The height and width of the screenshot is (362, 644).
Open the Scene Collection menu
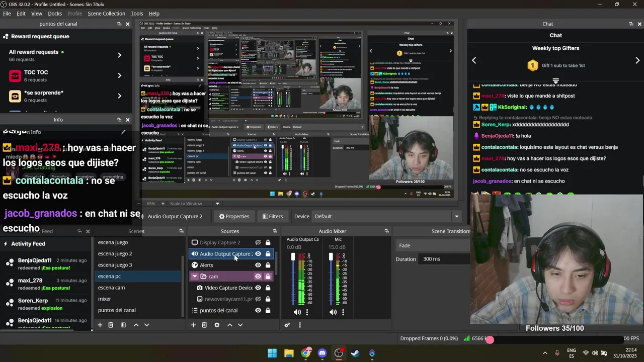pyautogui.click(x=106, y=14)
